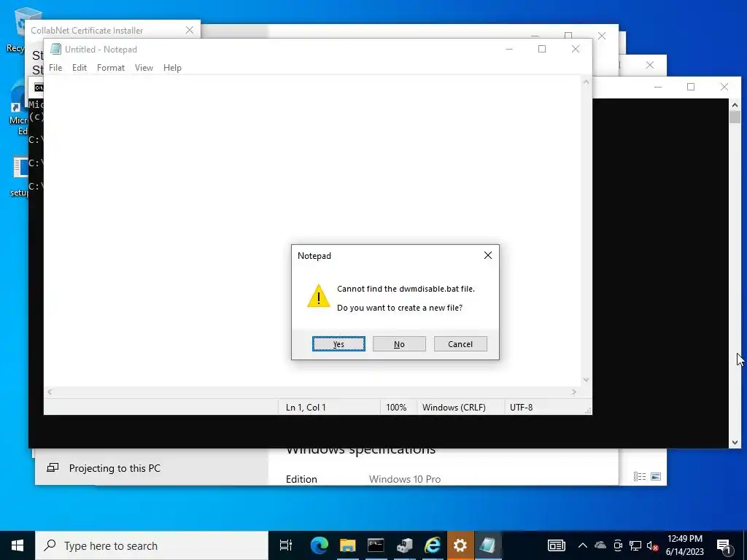Open the Action Center notifications
Image resolution: width=747 pixels, height=560 pixels.
[724, 545]
